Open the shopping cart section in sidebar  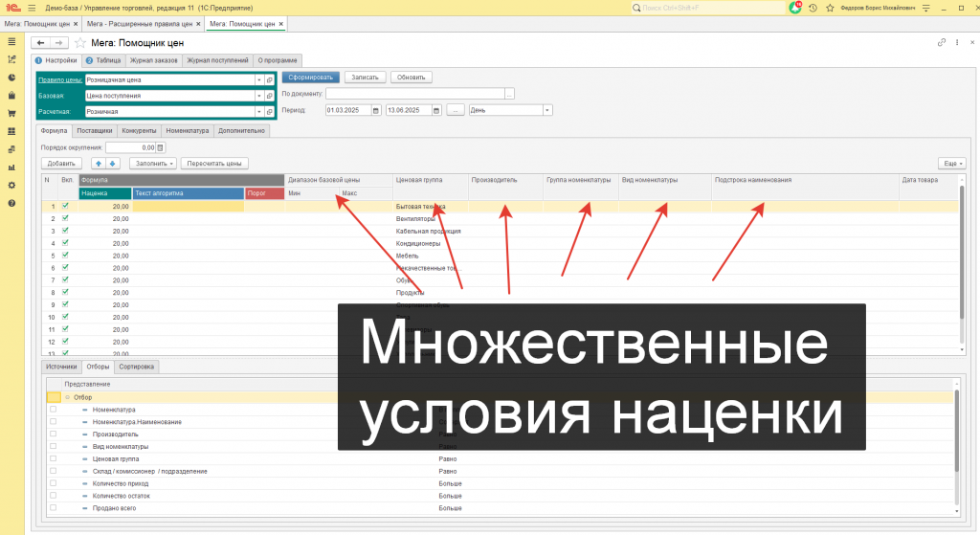click(11, 113)
